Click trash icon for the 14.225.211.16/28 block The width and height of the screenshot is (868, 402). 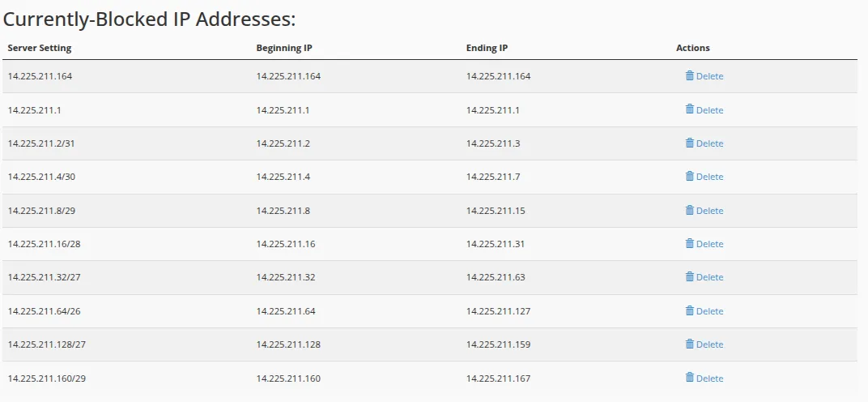click(x=690, y=243)
